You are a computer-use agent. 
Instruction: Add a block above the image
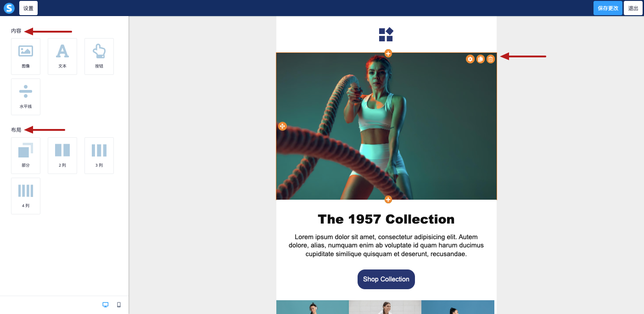(x=388, y=53)
